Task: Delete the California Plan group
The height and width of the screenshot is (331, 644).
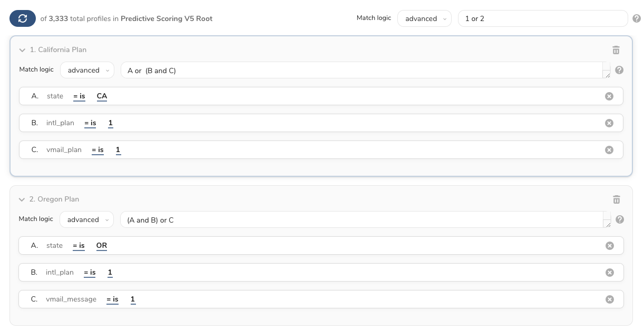Action: 616,50
